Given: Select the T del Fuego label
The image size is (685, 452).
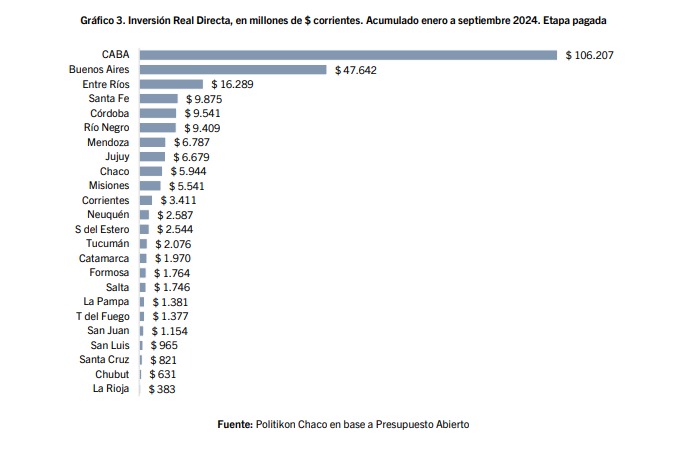Looking at the screenshot, I should (103, 316).
